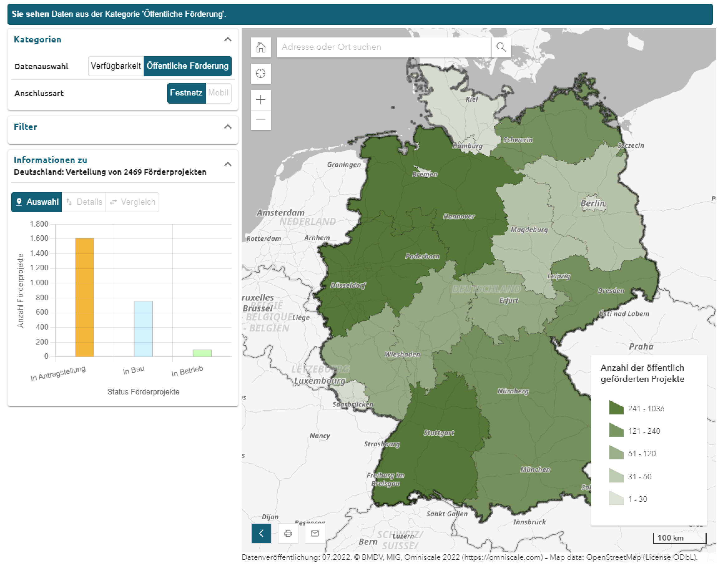The image size is (728, 568).
Task: Collapse sidebar with left arrow button
Action: [261, 533]
